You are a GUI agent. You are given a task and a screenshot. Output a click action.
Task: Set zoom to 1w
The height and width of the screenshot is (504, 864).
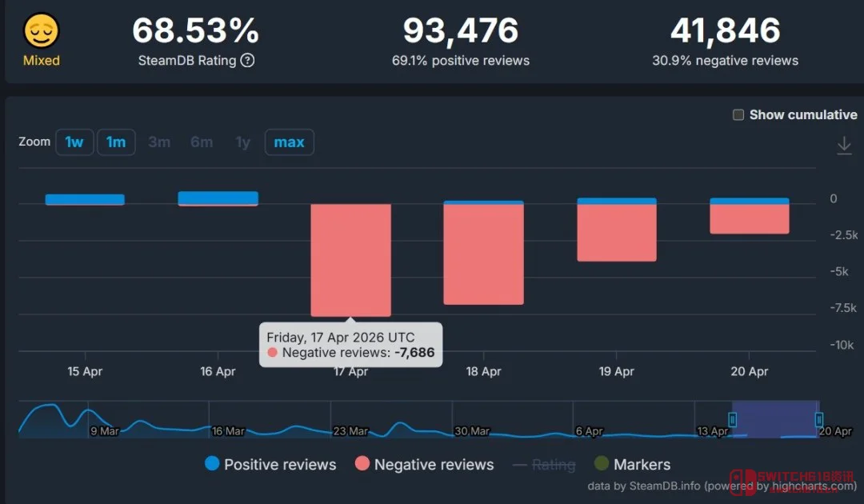74,142
